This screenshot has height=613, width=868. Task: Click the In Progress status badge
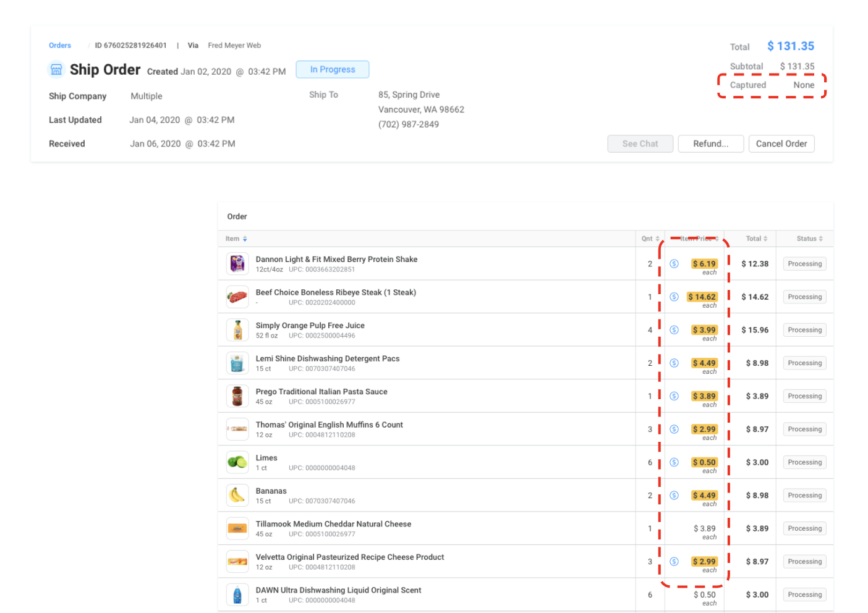333,70
